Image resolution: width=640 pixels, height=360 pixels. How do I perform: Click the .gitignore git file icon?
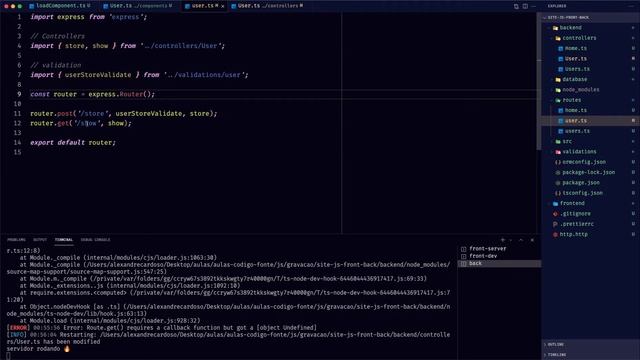pyautogui.click(x=555, y=214)
